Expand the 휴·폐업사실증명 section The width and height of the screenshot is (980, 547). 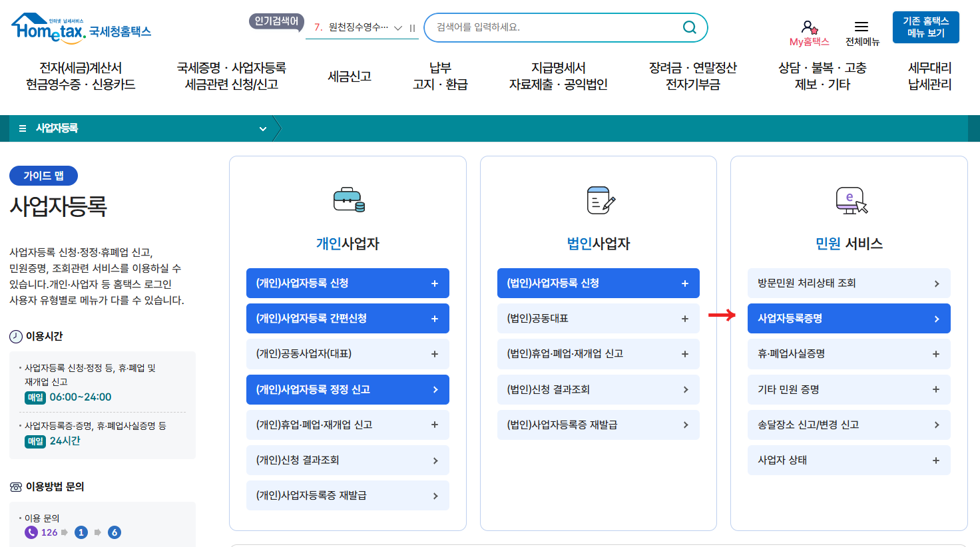coord(936,354)
